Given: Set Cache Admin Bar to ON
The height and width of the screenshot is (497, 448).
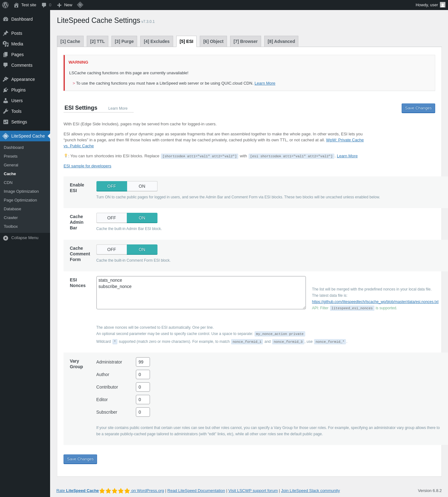Looking at the screenshot, I should tap(142, 218).
